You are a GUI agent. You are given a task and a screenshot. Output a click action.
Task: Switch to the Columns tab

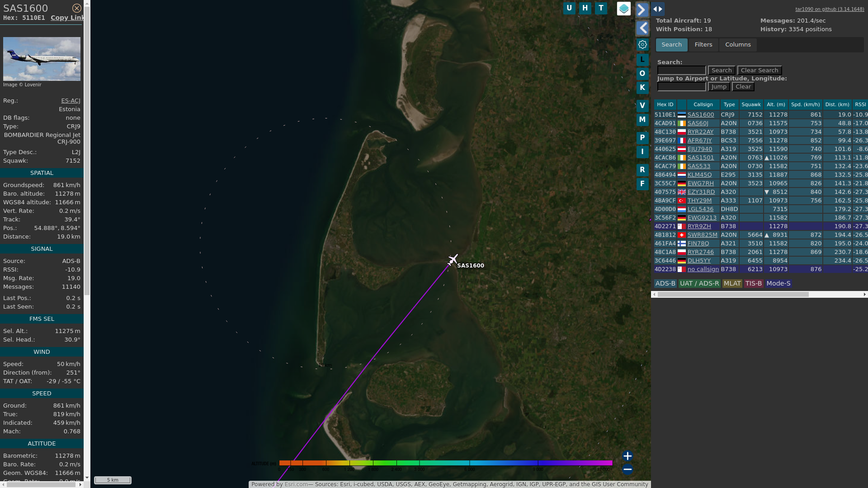point(738,45)
